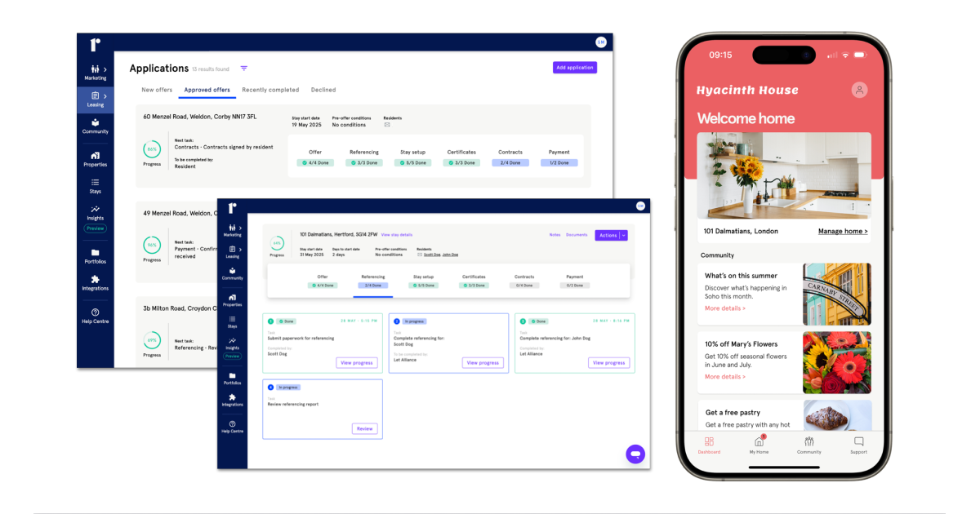The height and width of the screenshot is (514, 980).
Task: Click Review on Review referencing report task
Action: click(364, 428)
